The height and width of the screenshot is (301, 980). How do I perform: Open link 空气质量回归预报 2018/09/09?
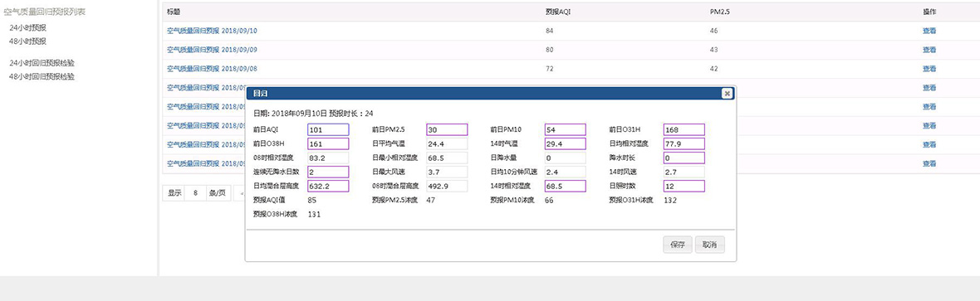pyautogui.click(x=212, y=49)
